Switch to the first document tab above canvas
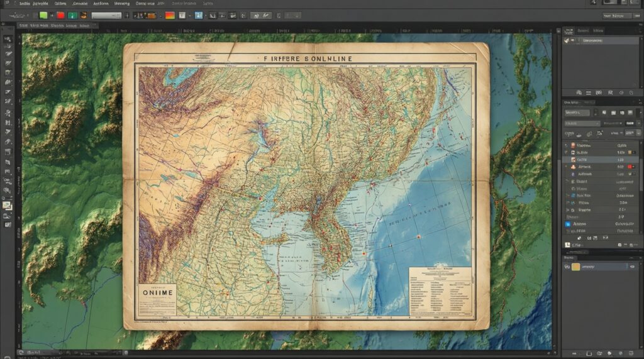 coord(24,26)
